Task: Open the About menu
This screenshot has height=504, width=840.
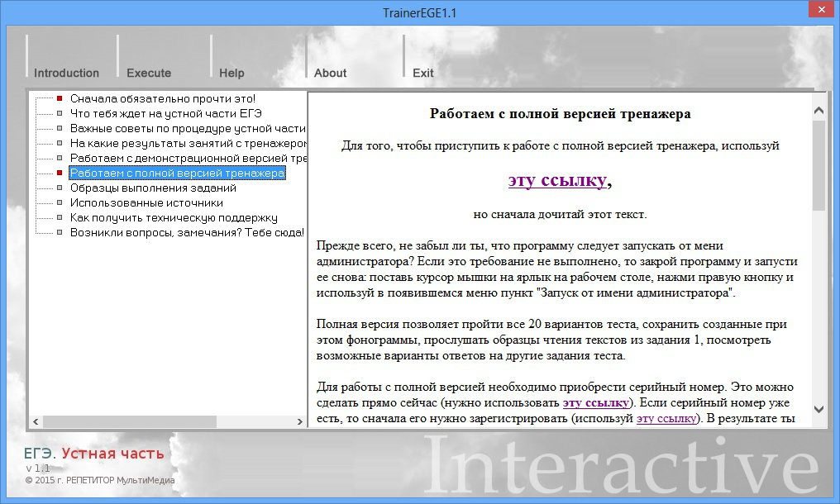Action: (330, 73)
